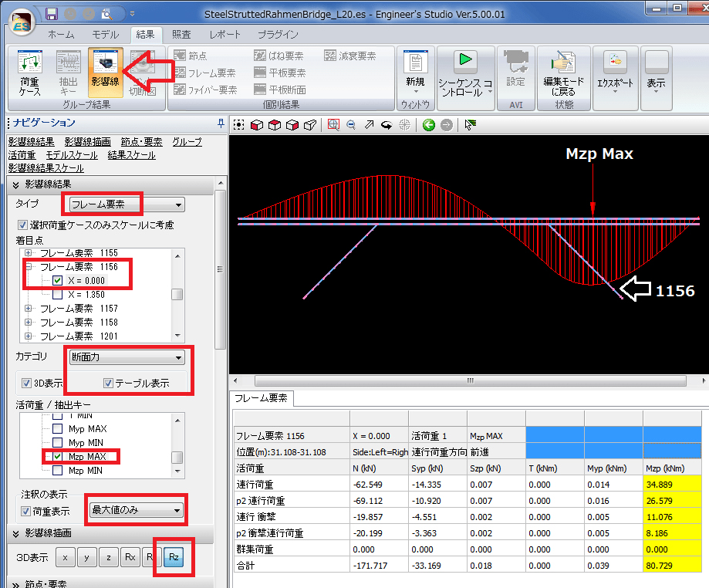The image size is (709, 588).
Task: Open 減衰要素 damping element results
Action: [x=350, y=56]
